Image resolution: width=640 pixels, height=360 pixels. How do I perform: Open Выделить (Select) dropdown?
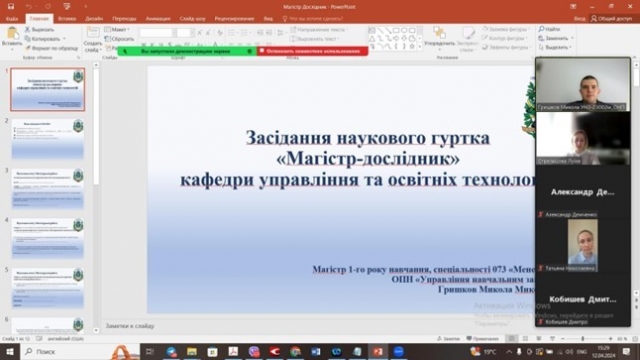(555, 47)
